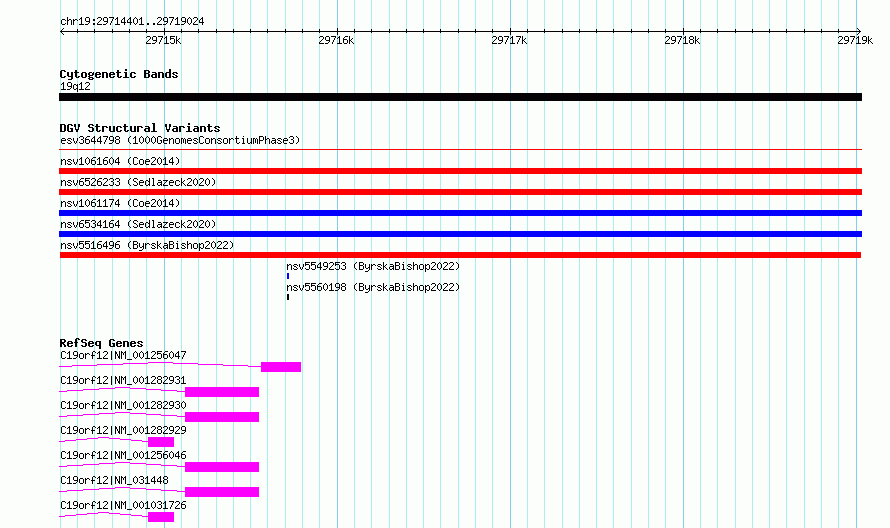Click the 29717k ruler tick label
890x528 pixels.
point(509,40)
